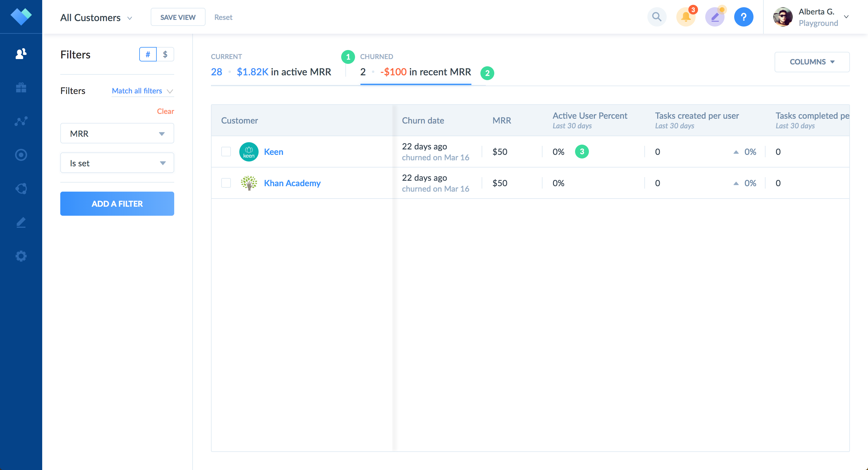
Task: Open the notifications bell icon
Action: click(x=686, y=17)
